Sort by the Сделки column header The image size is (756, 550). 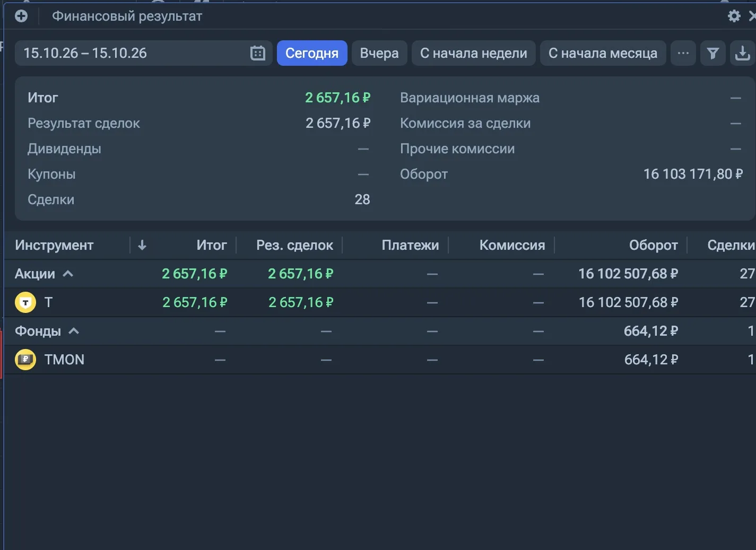tap(731, 245)
